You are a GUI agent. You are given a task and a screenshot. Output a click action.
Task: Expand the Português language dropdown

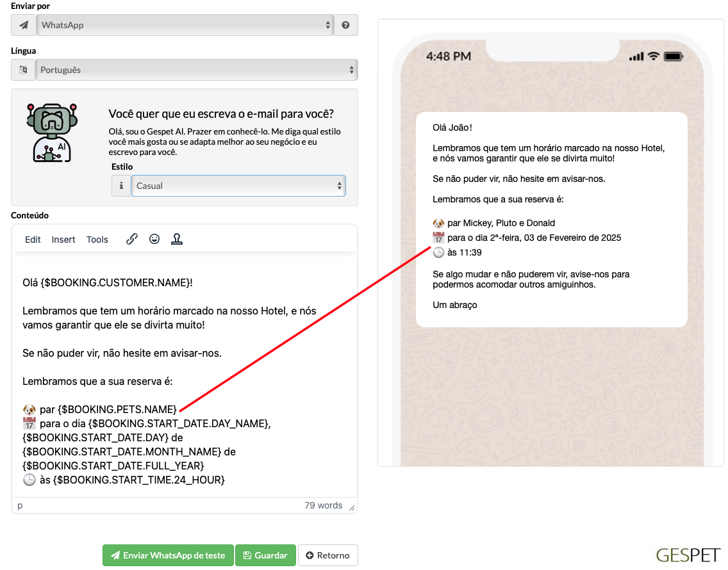click(196, 70)
